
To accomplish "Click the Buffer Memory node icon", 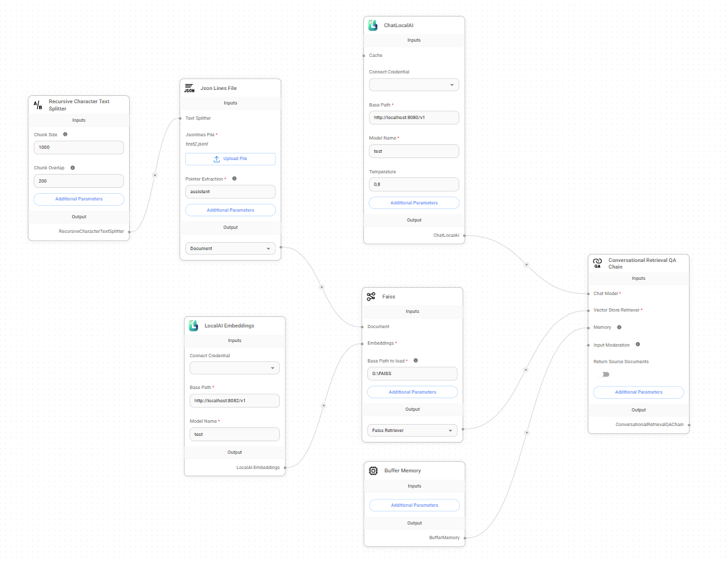I will (373, 470).
